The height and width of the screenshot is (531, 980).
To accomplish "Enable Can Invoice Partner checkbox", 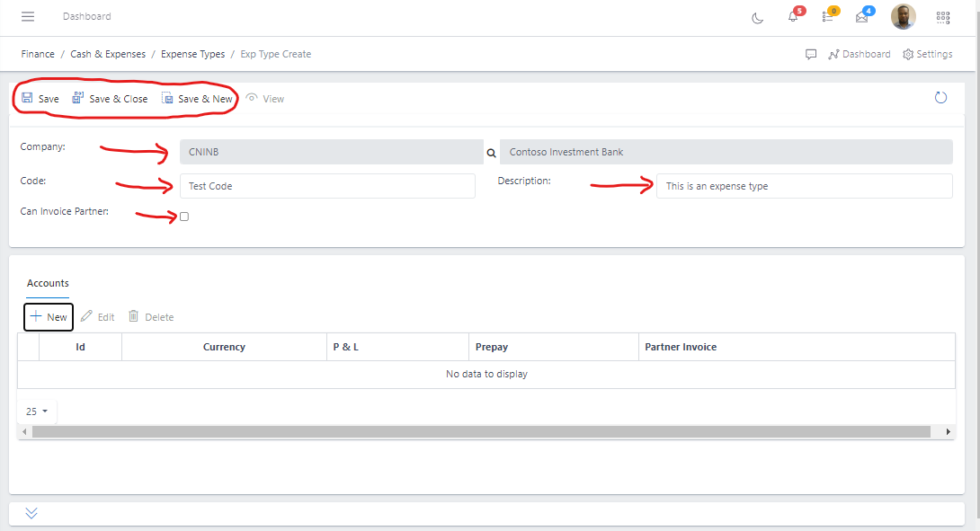I will (x=184, y=217).
